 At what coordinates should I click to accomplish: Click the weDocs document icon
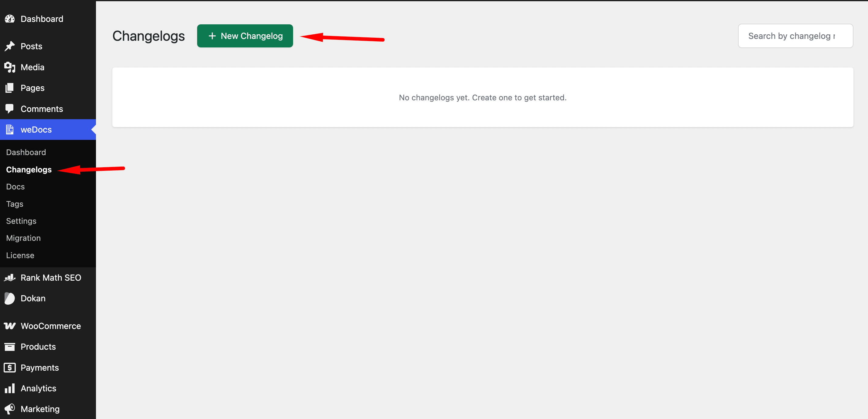10,130
